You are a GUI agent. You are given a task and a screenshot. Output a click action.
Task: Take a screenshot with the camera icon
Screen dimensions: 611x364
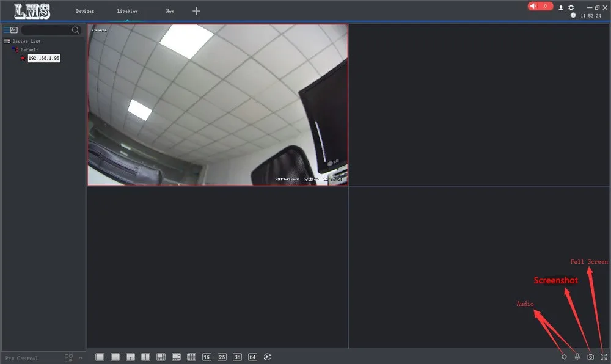[x=591, y=357]
